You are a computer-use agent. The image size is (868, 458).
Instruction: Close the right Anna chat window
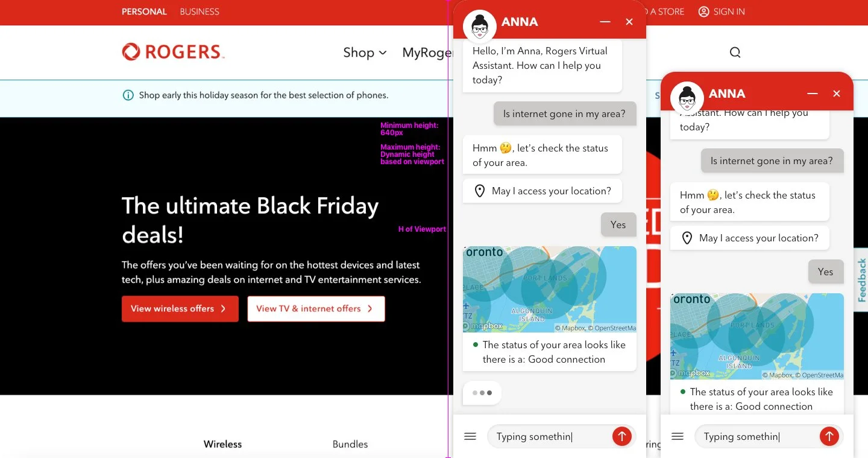click(837, 94)
